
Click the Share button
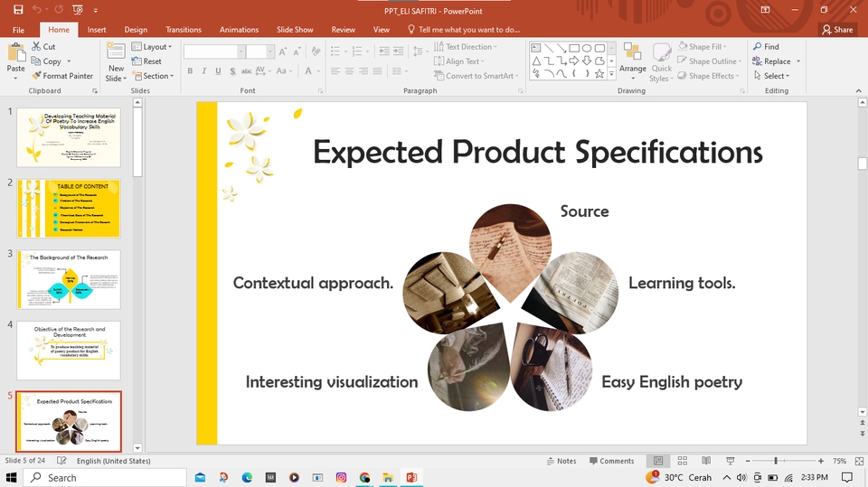tap(837, 30)
